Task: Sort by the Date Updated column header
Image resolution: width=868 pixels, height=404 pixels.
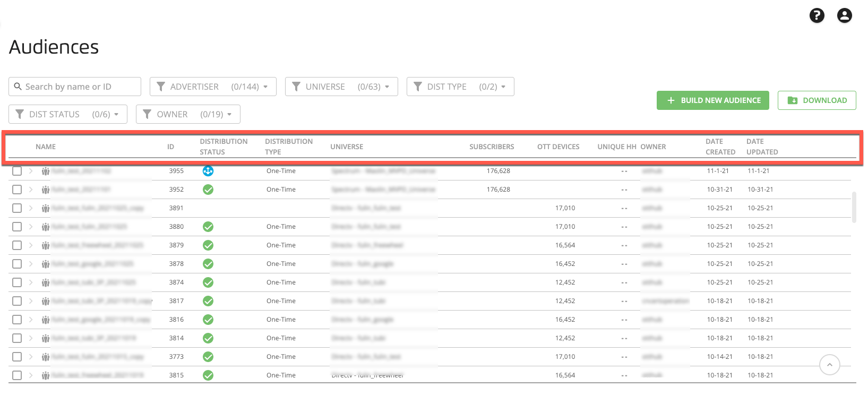Action: [x=762, y=147]
